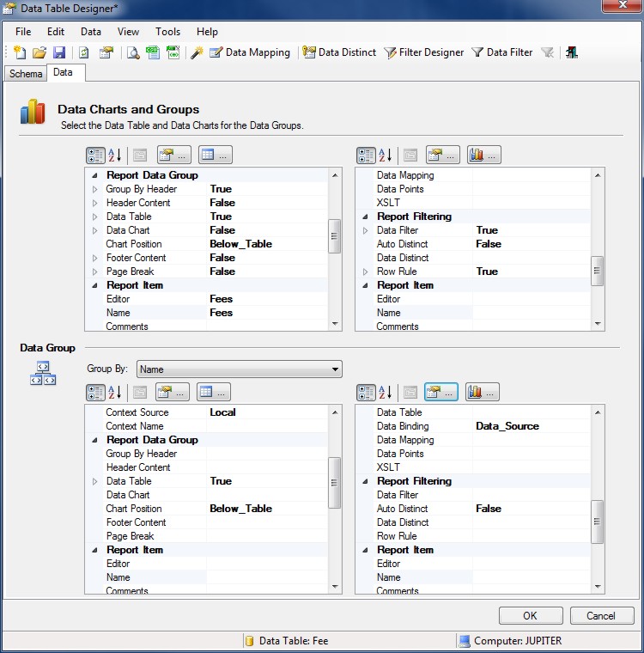Open the Tools menu

(167, 32)
